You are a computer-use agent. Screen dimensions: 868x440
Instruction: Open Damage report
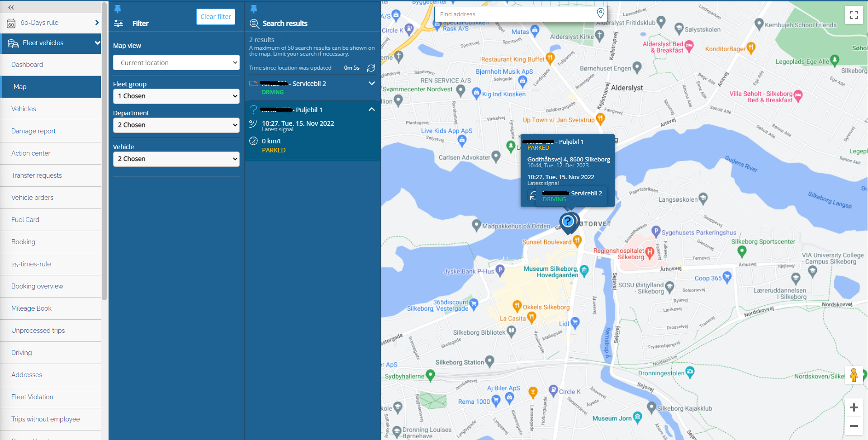tap(51, 131)
